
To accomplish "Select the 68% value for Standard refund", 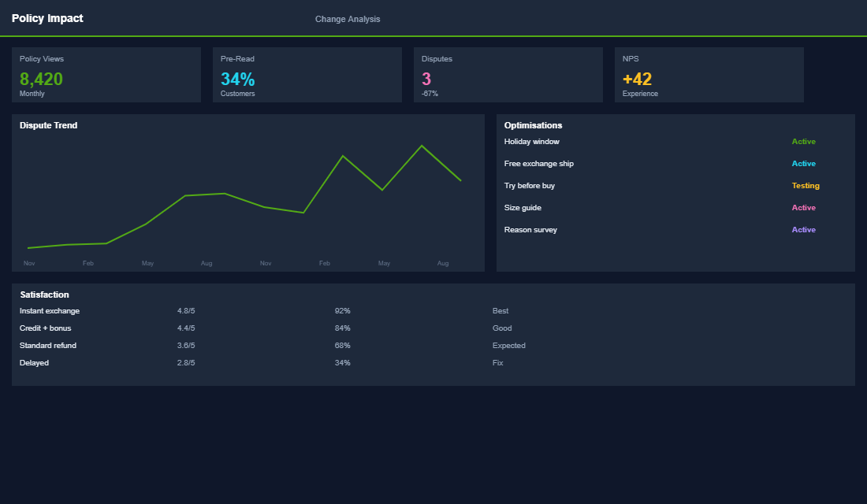I will 342,345.
